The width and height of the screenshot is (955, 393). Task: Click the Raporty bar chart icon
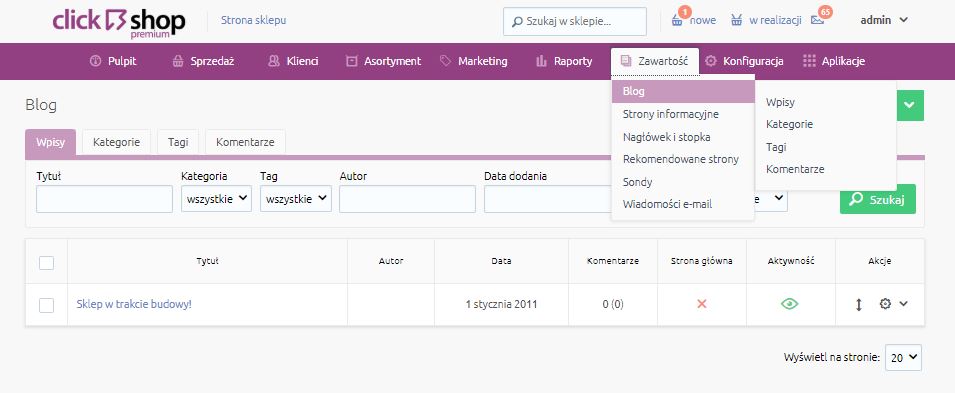coord(541,61)
